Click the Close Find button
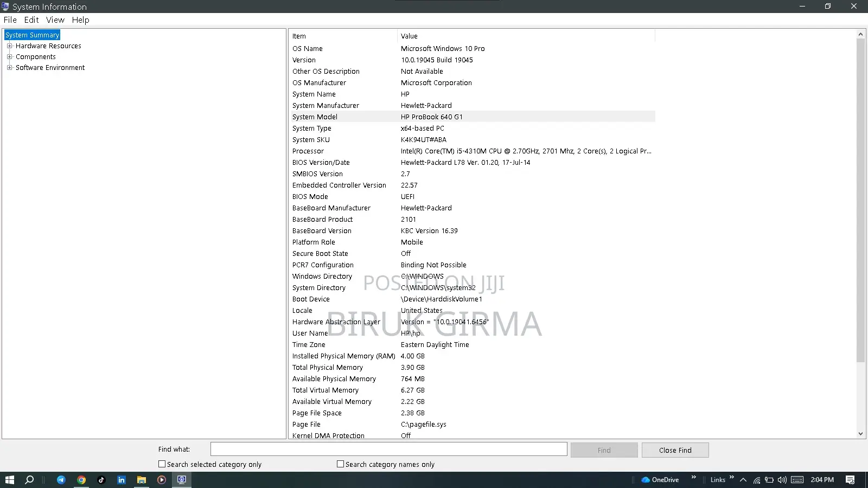 [x=675, y=450]
